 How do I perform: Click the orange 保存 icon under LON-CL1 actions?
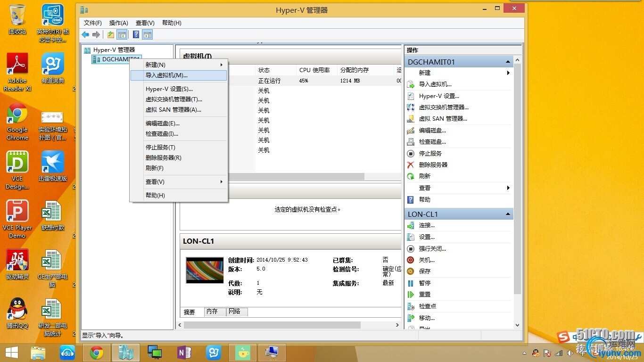click(411, 271)
